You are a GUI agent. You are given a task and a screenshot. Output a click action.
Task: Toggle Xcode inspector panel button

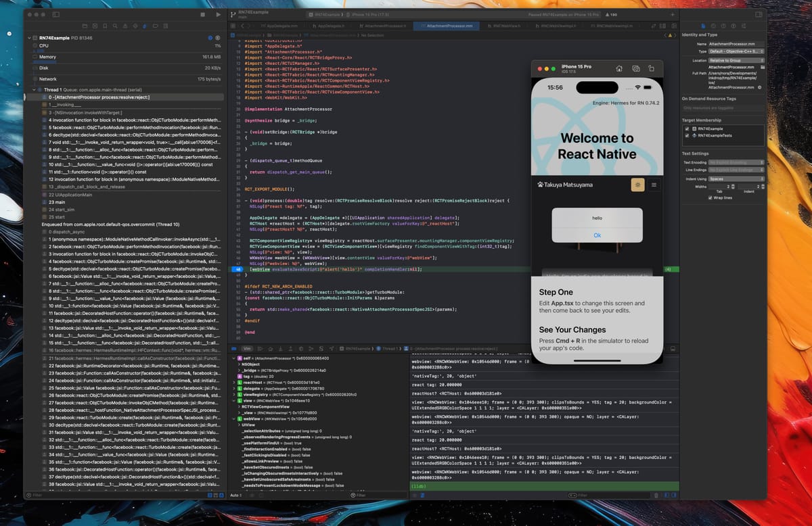759,14
